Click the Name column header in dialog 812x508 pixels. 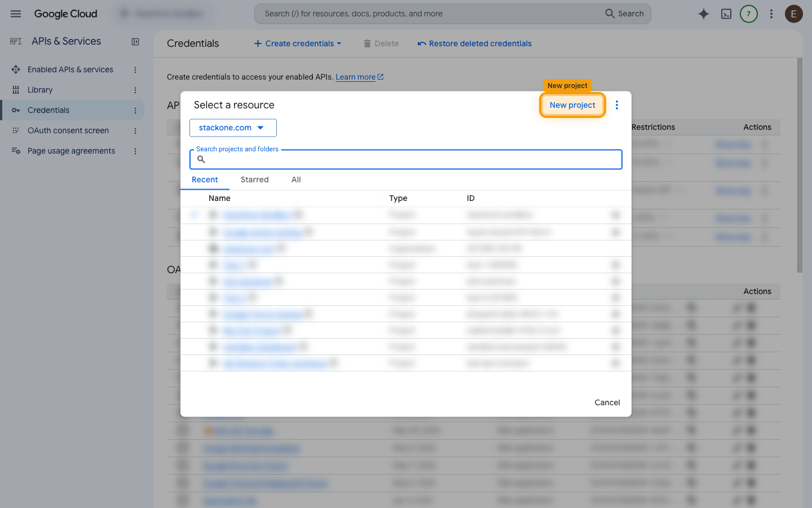219,198
